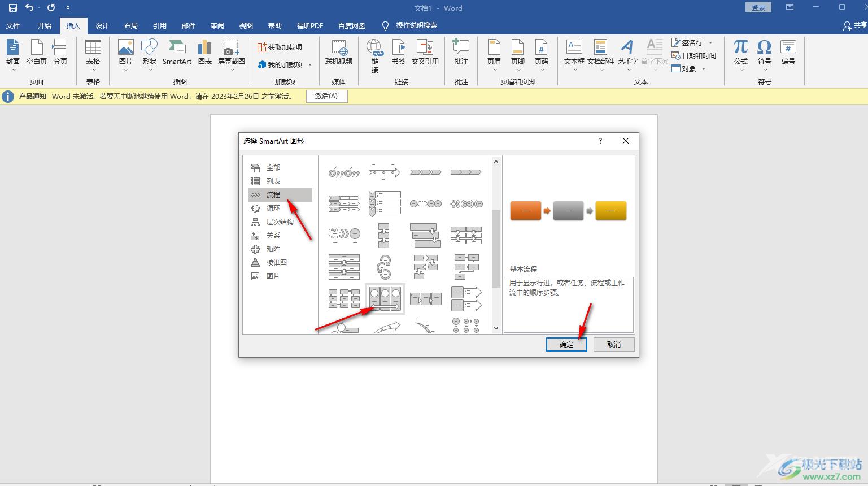Screen dimensions: 868x486
Task: Select the Pyramid (棱锥图) category
Action: click(x=280, y=262)
